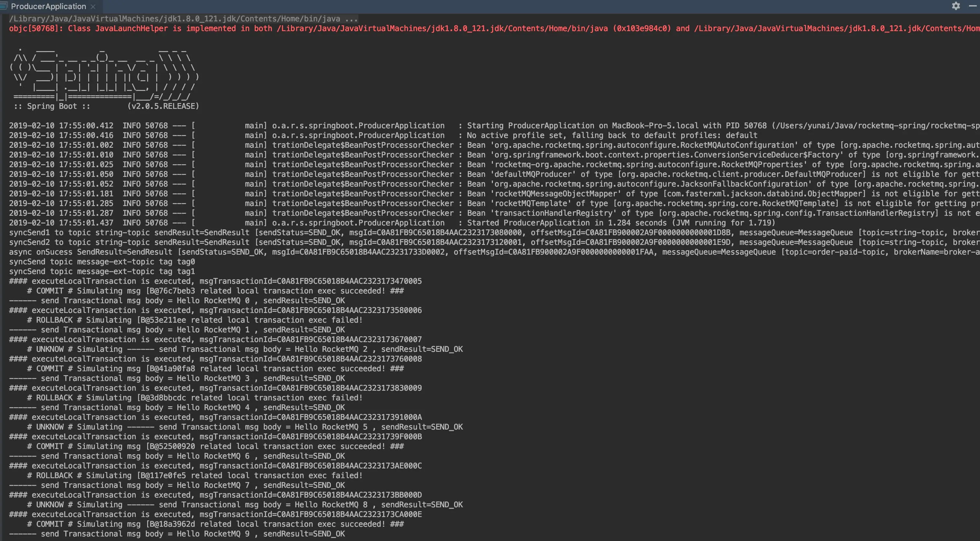Click the 'No active profile set' log message
The width and height of the screenshot is (980, 541).
tap(612, 136)
